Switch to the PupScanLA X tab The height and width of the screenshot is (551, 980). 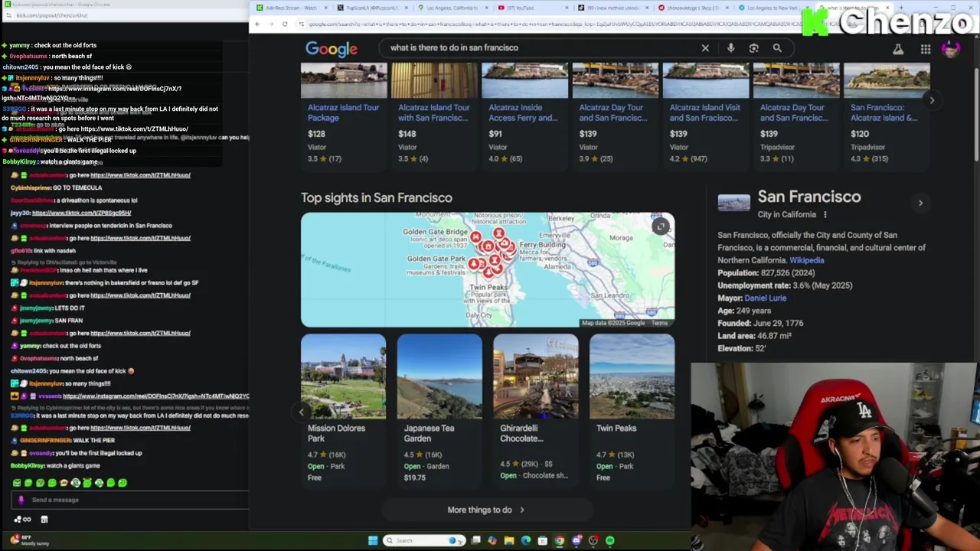pos(371,8)
